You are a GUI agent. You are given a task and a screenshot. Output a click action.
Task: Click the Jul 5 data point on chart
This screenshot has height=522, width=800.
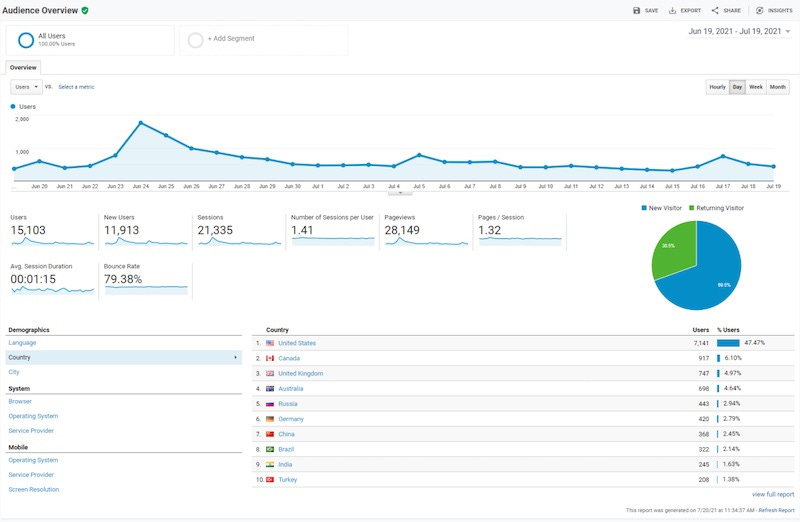pos(419,155)
